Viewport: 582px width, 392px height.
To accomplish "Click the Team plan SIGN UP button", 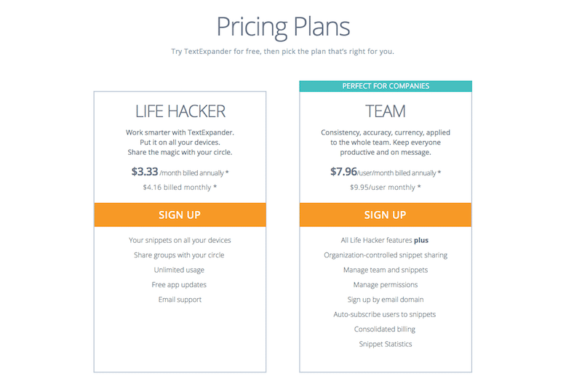I will pyautogui.click(x=385, y=215).
